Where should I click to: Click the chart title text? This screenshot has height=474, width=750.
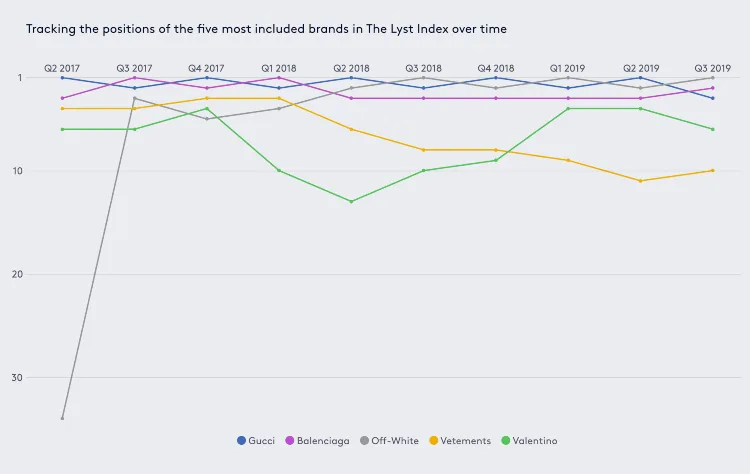tap(266, 29)
